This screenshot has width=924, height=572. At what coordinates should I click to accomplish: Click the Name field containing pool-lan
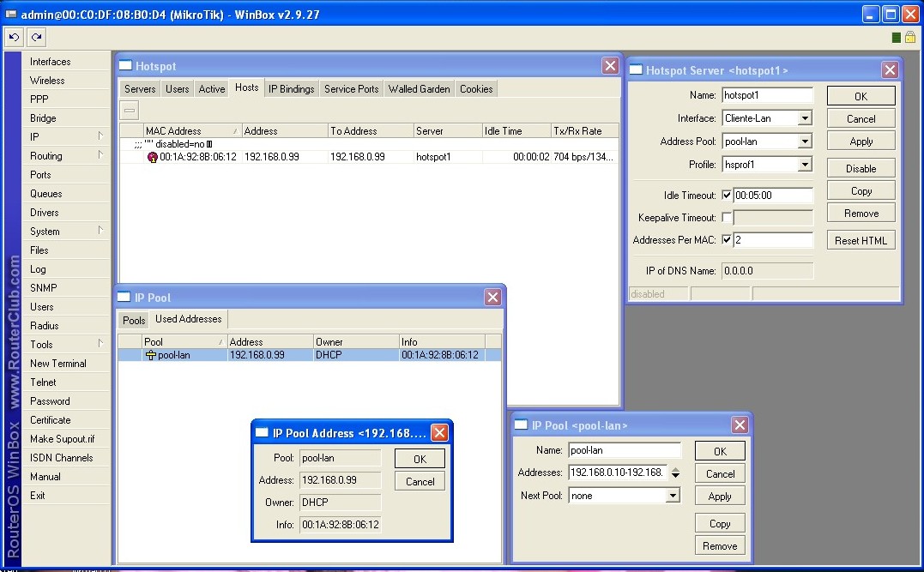(625, 450)
